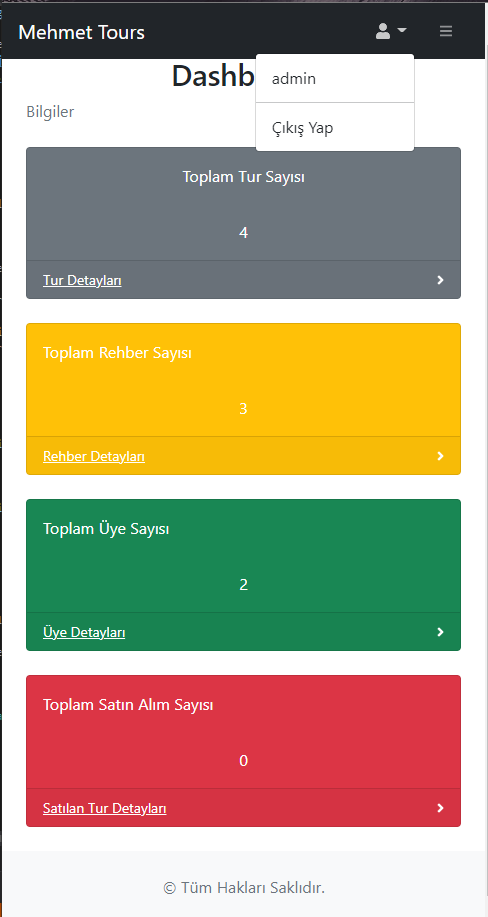Open the Tur Detayları link
Screen dimensions: 488x917
pos(83,280)
